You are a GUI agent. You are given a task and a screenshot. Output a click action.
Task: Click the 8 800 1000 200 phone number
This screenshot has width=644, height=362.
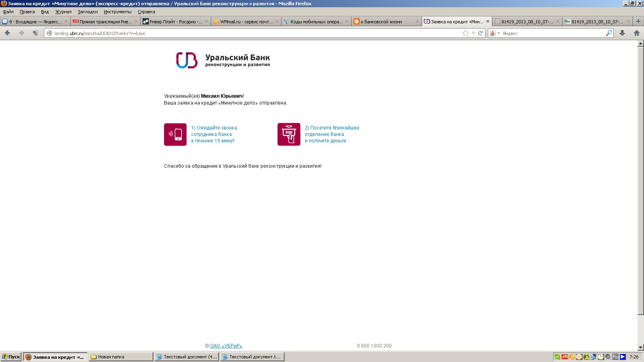374,346
